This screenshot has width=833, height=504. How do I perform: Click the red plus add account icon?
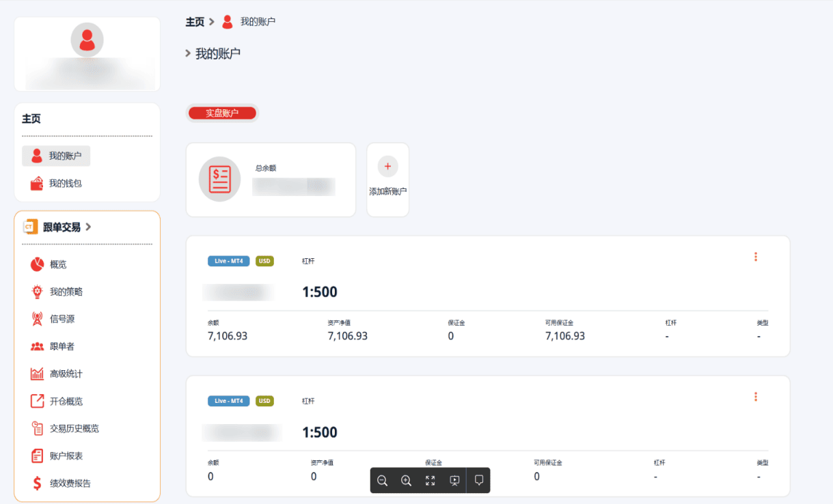tap(387, 166)
